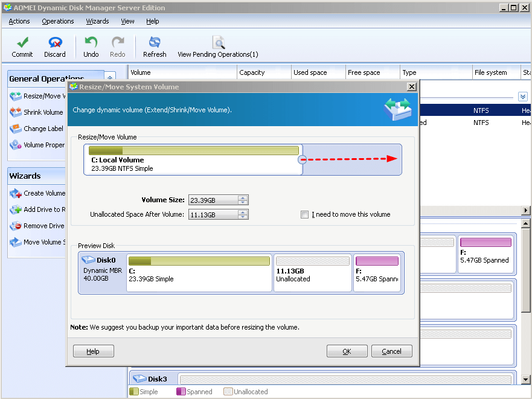This screenshot has width=532, height=399.
Task: Increase Unallocated Space After Volume spinner
Action: point(243,212)
